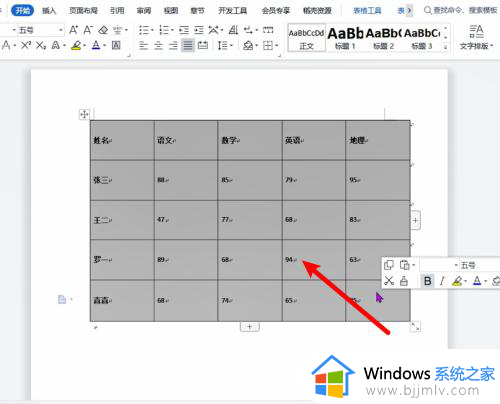
Task: Open the borders dropdown arrow
Action: (x=277, y=46)
